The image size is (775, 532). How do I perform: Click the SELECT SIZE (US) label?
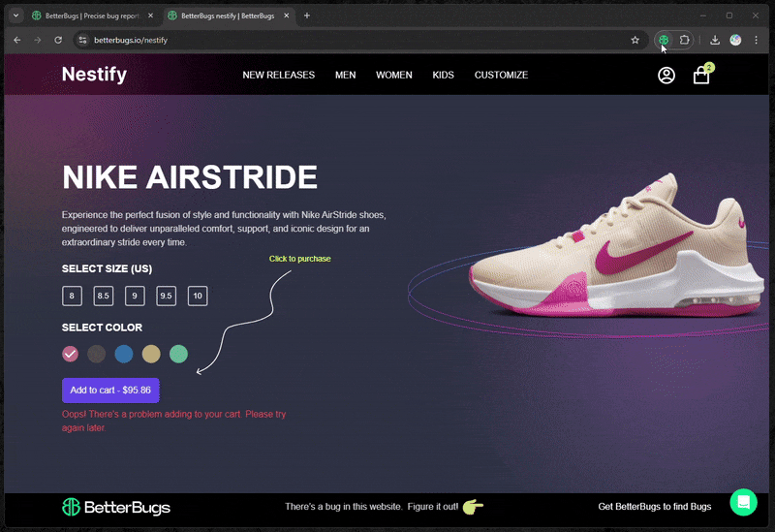tap(107, 269)
